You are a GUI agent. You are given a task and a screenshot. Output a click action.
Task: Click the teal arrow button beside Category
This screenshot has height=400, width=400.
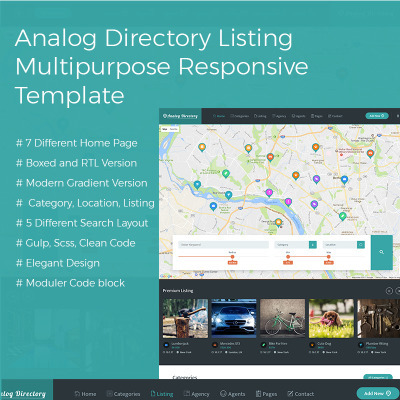313,245
